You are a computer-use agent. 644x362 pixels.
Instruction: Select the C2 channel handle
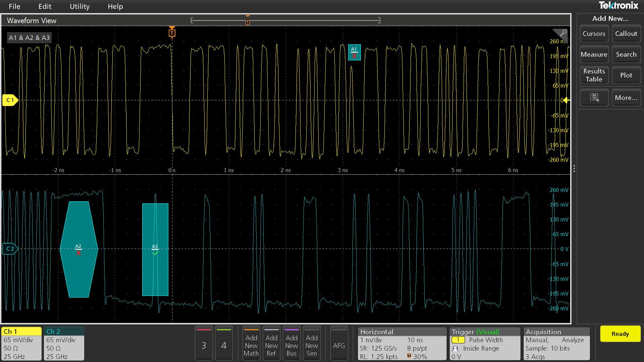point(10,249)
